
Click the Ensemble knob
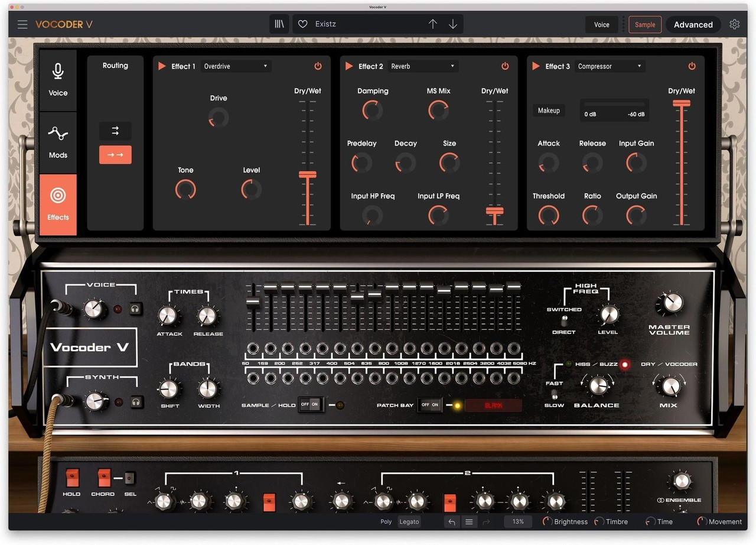[681, 481]
